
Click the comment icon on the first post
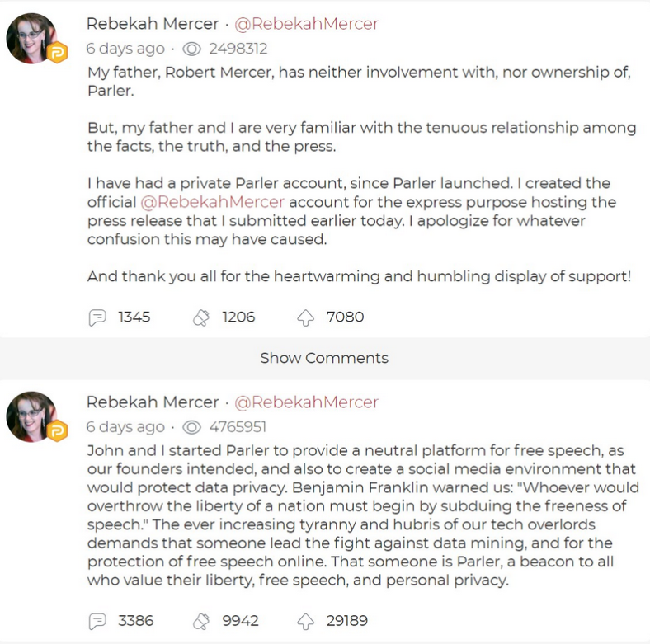[97, 317]
